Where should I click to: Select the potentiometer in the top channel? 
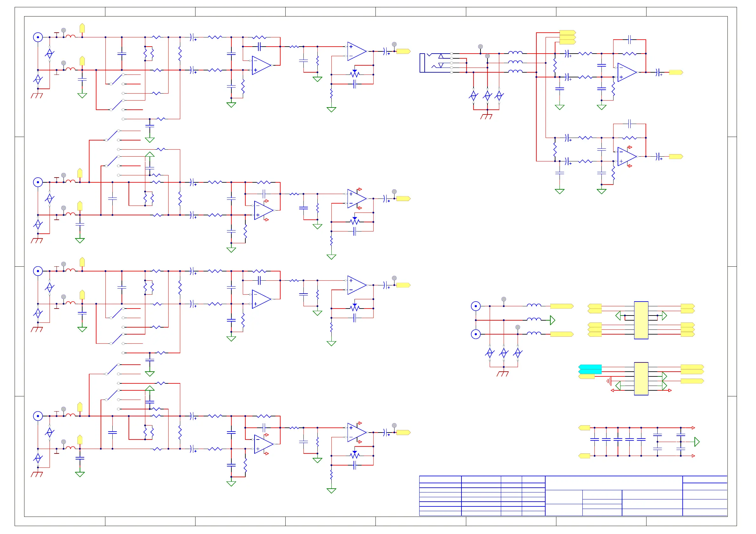tap(354, 74)
